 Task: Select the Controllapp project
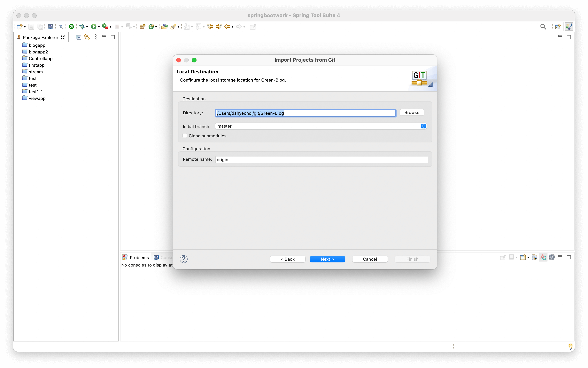37,58
